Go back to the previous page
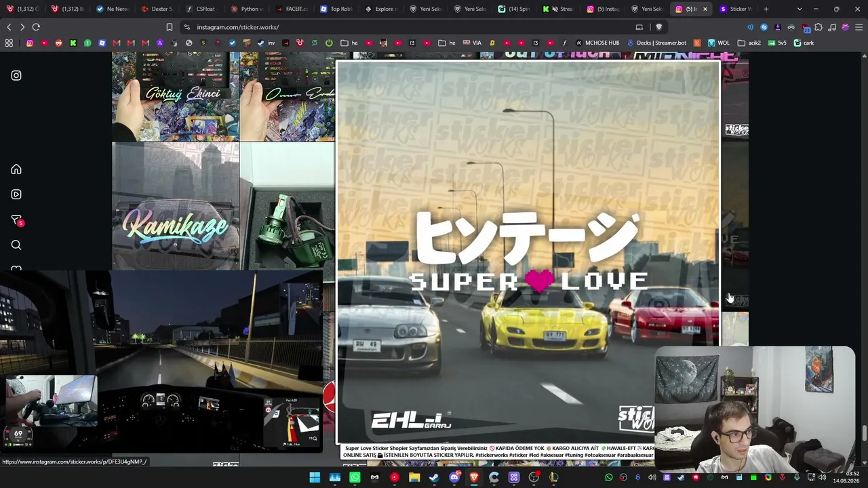The width and height of the screenshot is (868, 488). tap(9, 27)
